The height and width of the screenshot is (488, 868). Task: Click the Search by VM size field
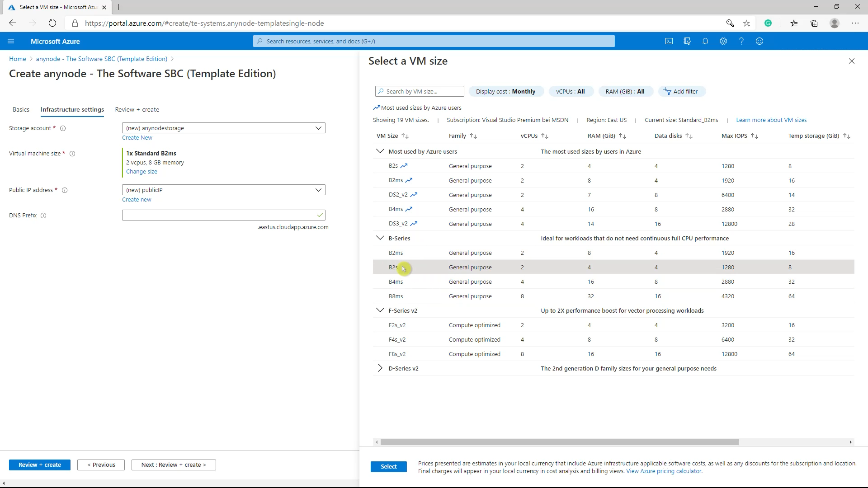click(x=420, y=91)
